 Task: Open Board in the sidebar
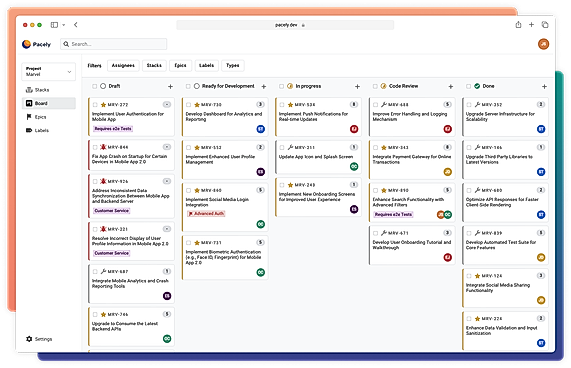pyautogui.click(x=48, y=103)
